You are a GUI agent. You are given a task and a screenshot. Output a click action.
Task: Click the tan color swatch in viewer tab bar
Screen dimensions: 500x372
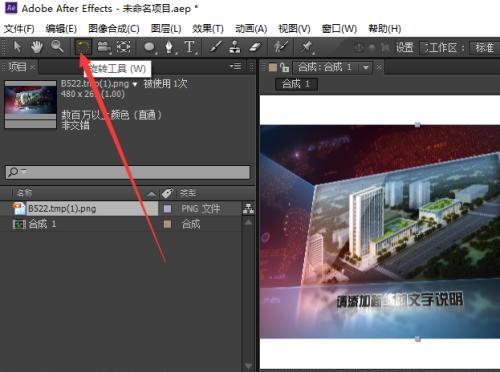pos(273,68)
